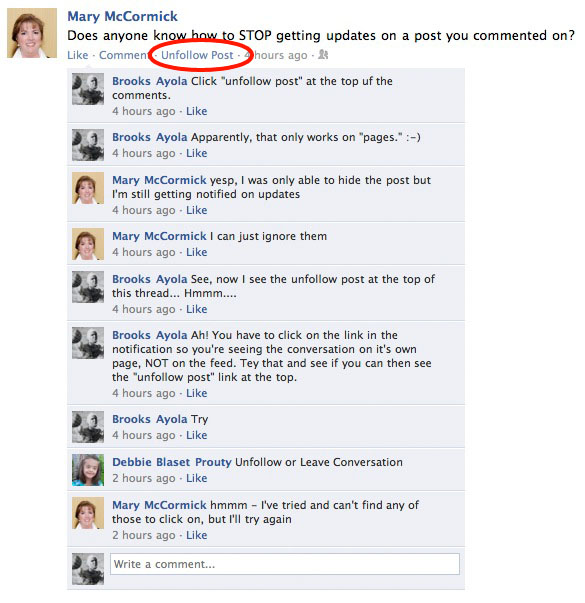
Task: Click the post's '4 hours ago' timestamp
Action: pyautogui.click(x=276, y=55)
